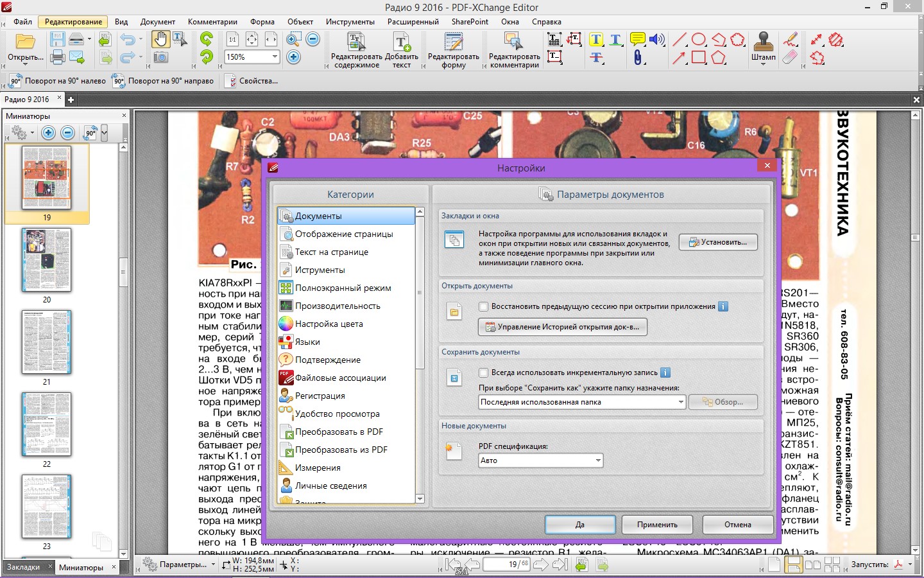924x578 pixels.
Task: Select the Hand tool in toolbar
Action: tap(160, 39)
